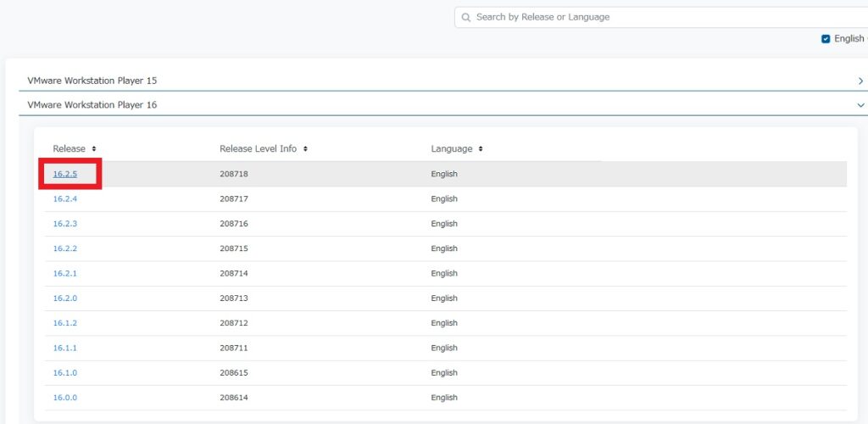
Task: Open release 16.0.0 link
Action: click(64, 398)
